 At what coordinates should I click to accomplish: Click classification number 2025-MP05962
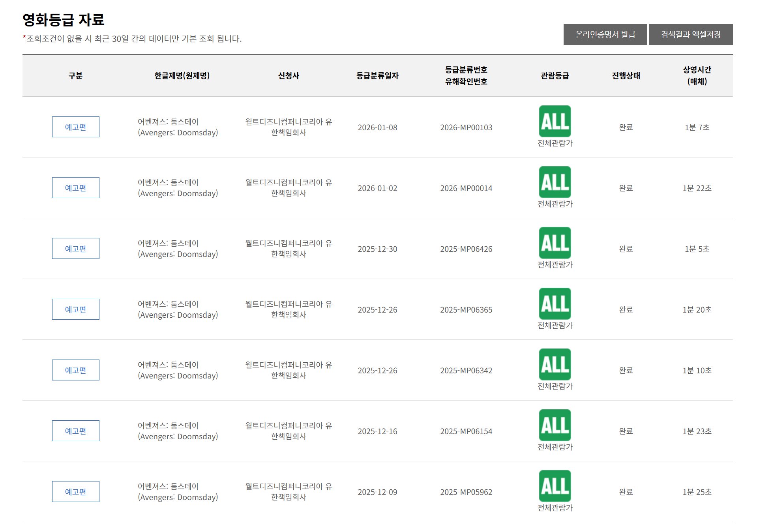(466, 492)
